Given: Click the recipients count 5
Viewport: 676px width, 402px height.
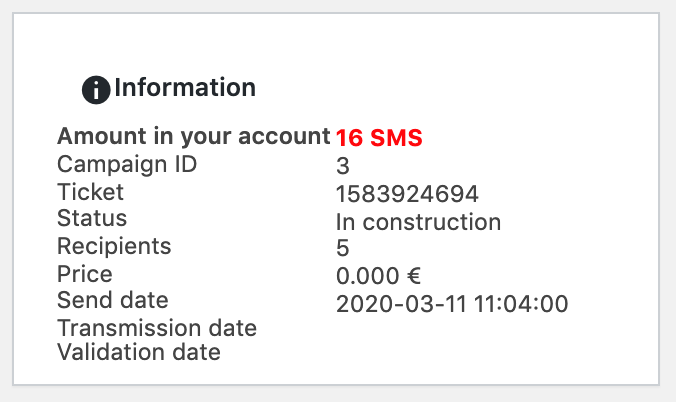Looking at the screenshot, I should 342,248.
